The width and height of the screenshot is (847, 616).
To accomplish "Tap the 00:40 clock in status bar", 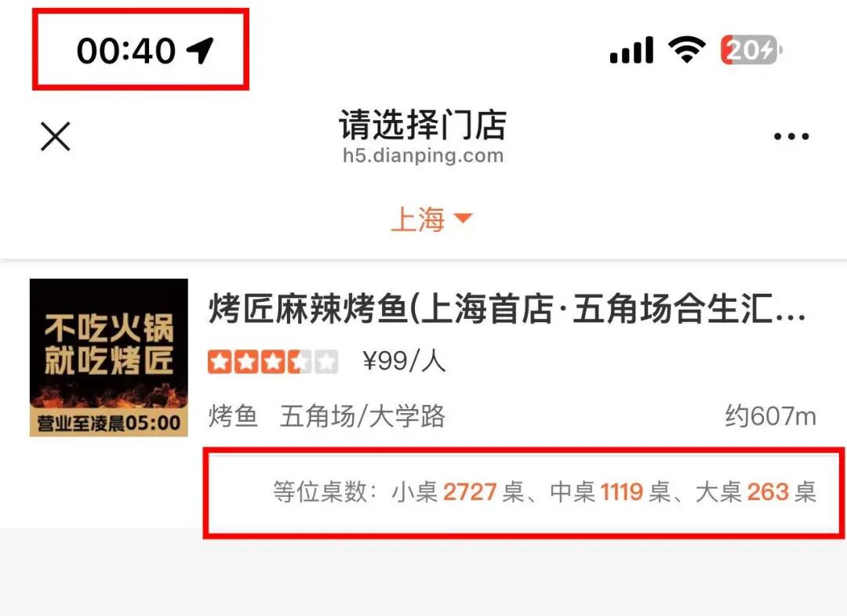I will click(x=126, y=51).
